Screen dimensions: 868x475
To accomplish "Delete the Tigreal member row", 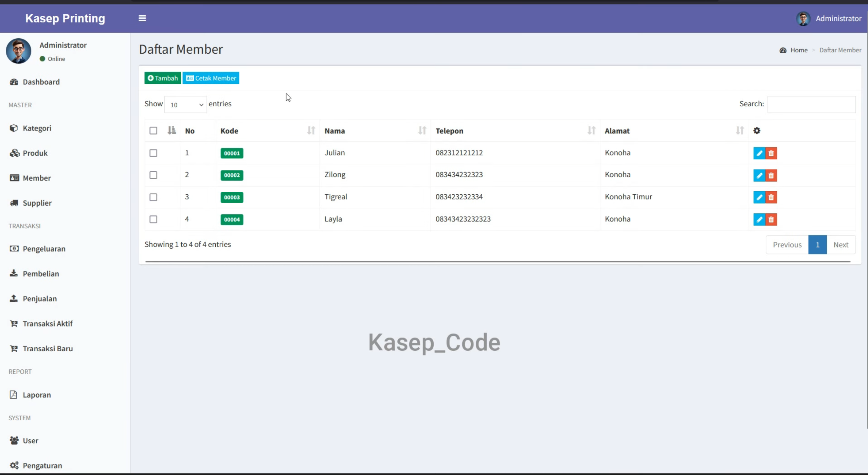I will [x=771, y=197].
